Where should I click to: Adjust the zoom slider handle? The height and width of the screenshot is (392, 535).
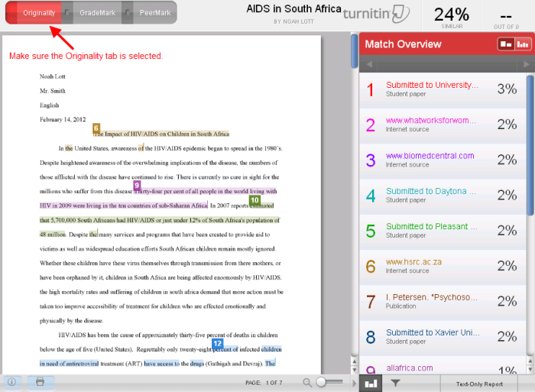point(321,382)
